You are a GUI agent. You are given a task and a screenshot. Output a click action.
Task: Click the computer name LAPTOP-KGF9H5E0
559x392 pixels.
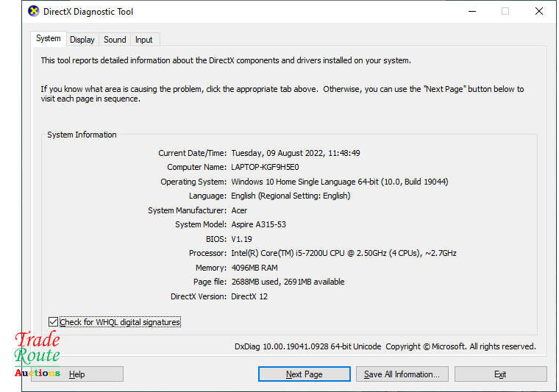click(265, 168)
